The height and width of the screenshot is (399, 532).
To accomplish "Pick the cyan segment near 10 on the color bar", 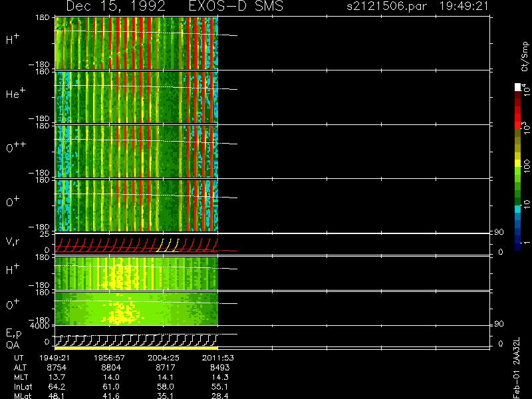I will [x=518, y=209].
